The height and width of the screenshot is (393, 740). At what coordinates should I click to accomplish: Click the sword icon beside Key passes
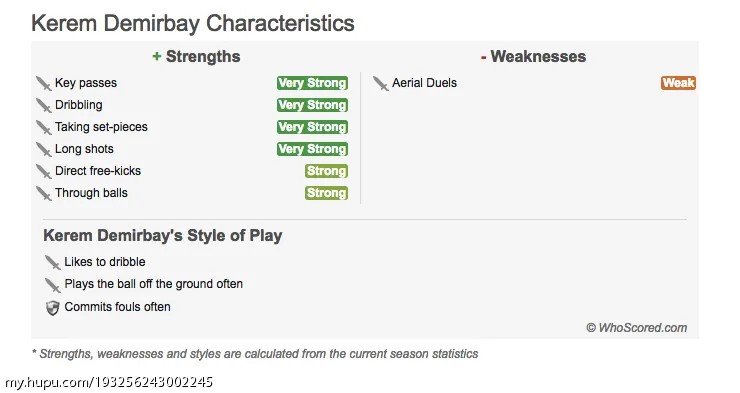(43, 84)
